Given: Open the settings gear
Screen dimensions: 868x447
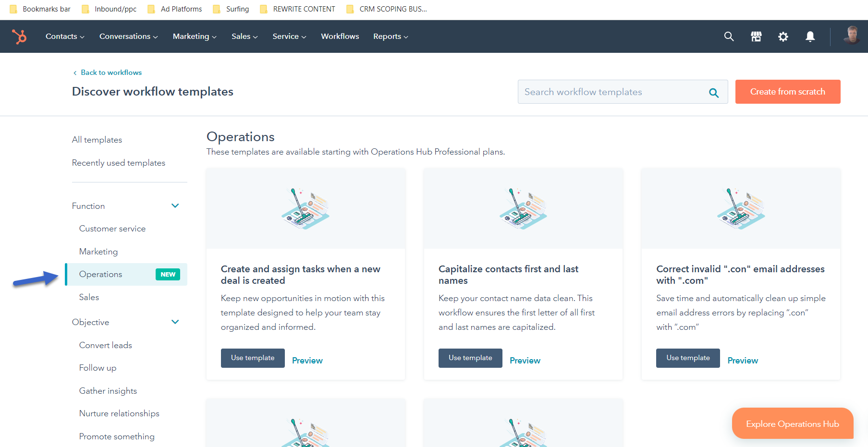Looking at the screenshot, I should [783, 36].
